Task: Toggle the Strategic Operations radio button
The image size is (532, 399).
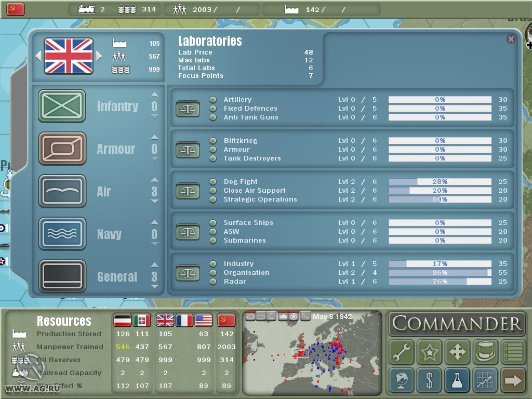Action: click(x=212, y=199)
